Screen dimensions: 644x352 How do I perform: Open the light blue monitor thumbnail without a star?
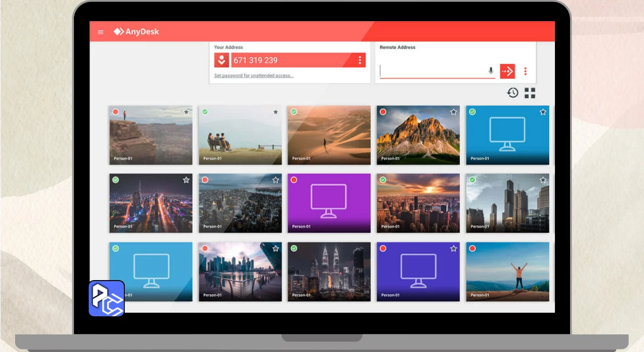tap(151, 272)
